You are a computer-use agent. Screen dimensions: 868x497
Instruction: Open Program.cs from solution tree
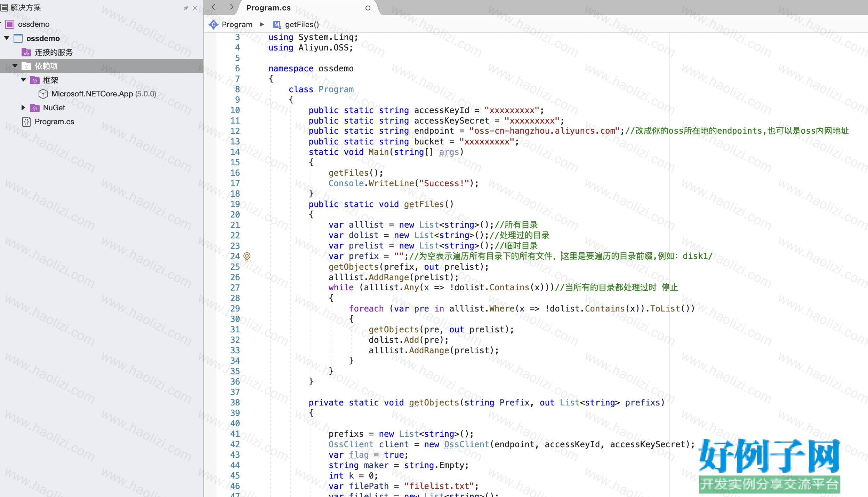[x=54, y=121]
